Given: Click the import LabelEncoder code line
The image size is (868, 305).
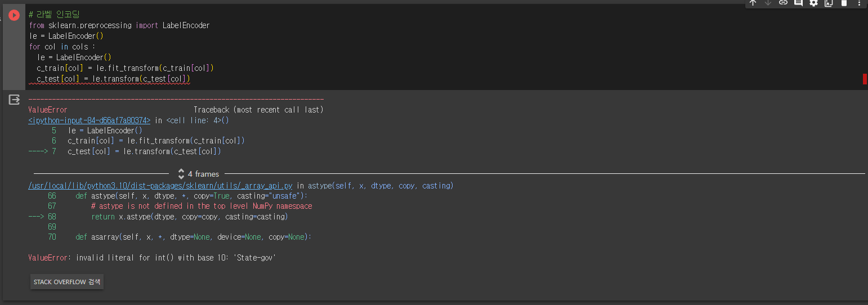Looking at the screenshot, I should click(x=119, y=25).
